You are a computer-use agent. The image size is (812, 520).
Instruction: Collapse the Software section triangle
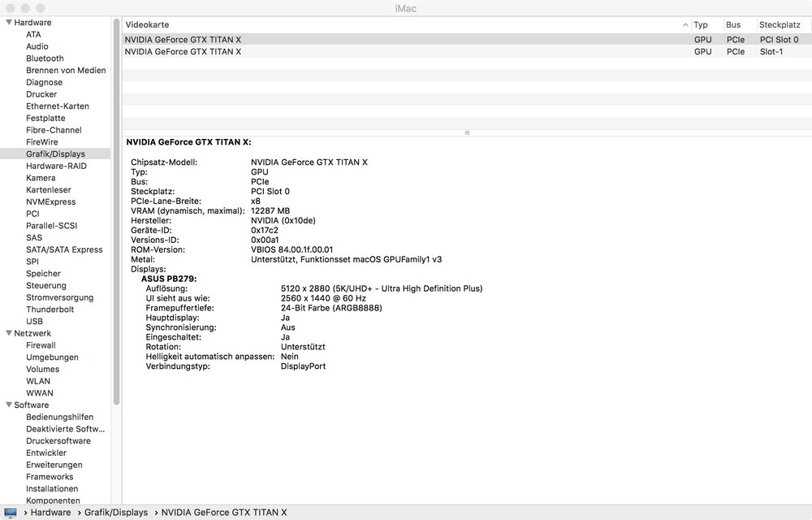tap(8, 405)
